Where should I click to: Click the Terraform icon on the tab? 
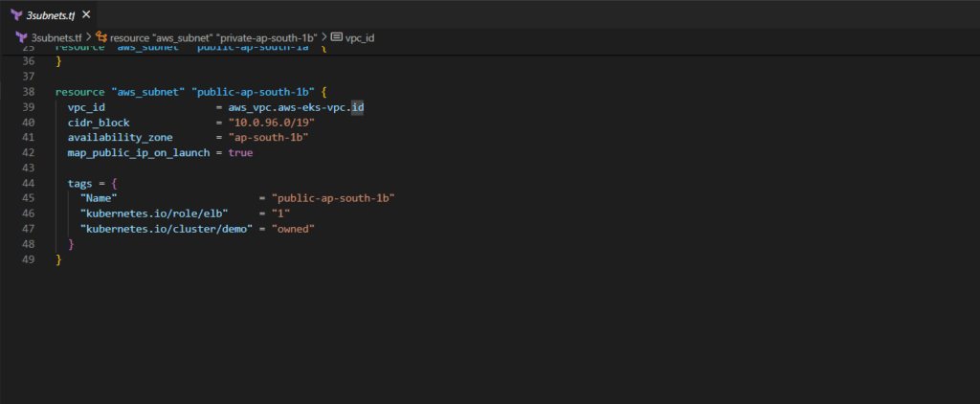(17, 14)
